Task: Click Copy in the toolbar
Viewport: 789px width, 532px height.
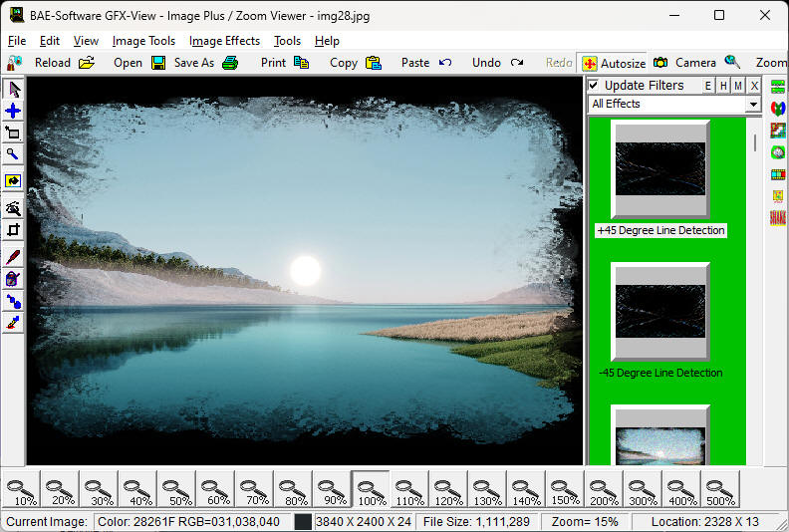Action: click(x=327, y=63)
